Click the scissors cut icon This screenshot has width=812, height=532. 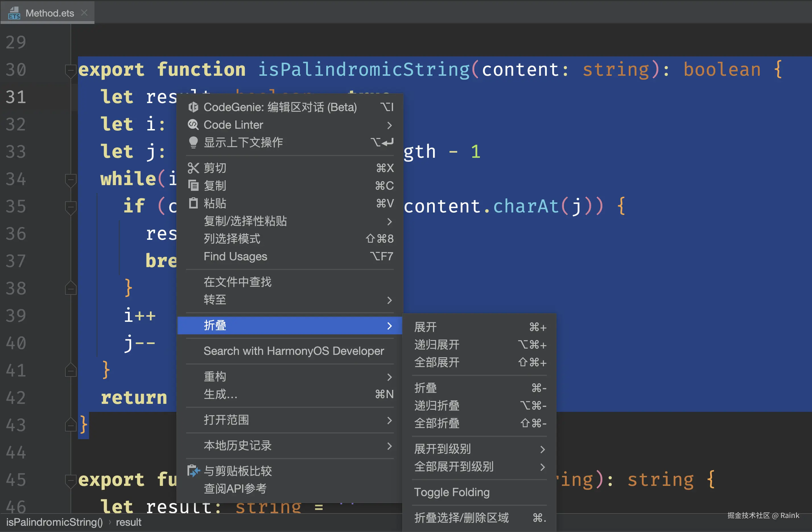click(x=193, y=168)
